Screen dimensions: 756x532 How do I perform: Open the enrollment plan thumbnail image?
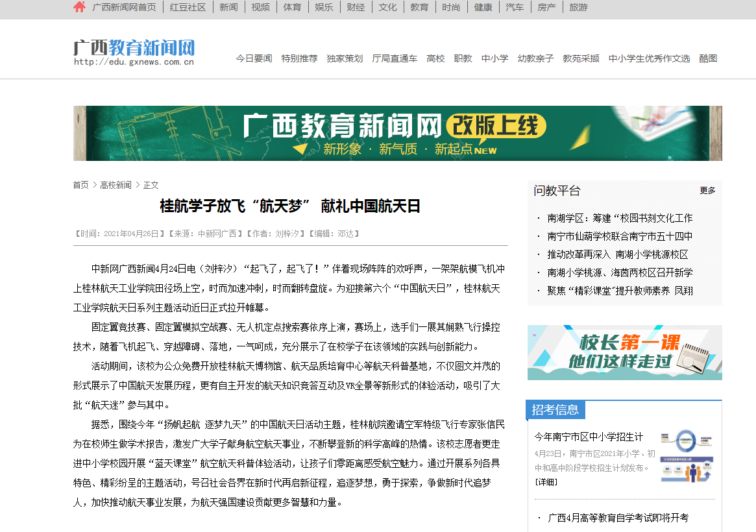click(687, 456)
